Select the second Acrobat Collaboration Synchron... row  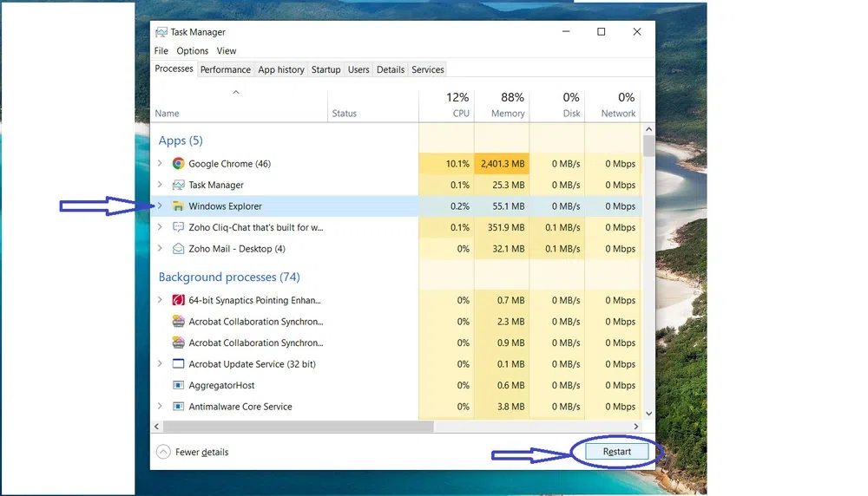(x=256, y=343)
